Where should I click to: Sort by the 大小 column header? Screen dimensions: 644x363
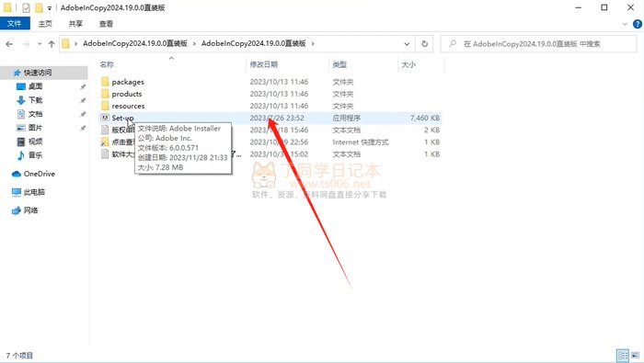click(408, 64)
